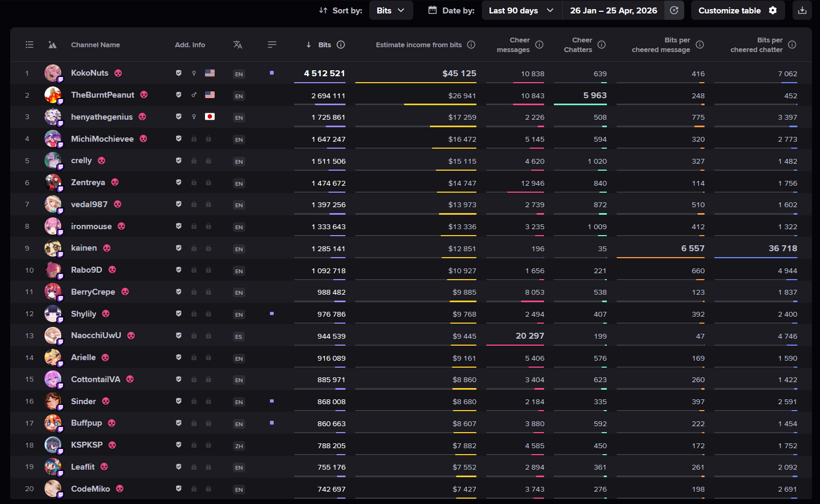Click the gear icon in Customize table

click(x=773, y=10)
